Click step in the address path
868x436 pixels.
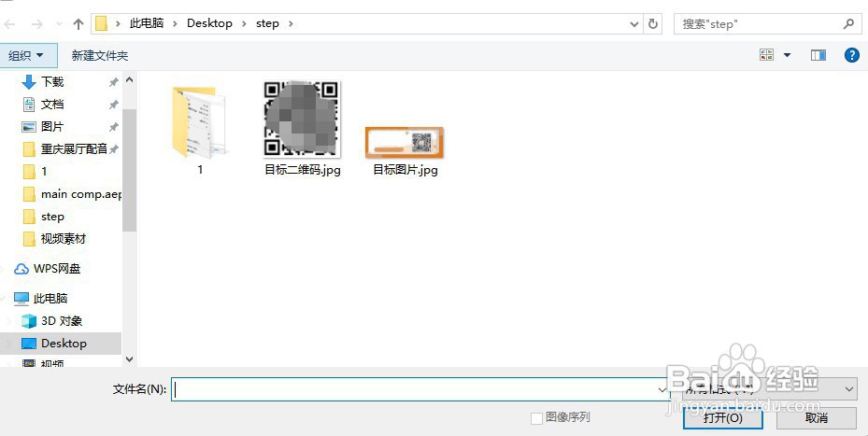tap(267, 23)
